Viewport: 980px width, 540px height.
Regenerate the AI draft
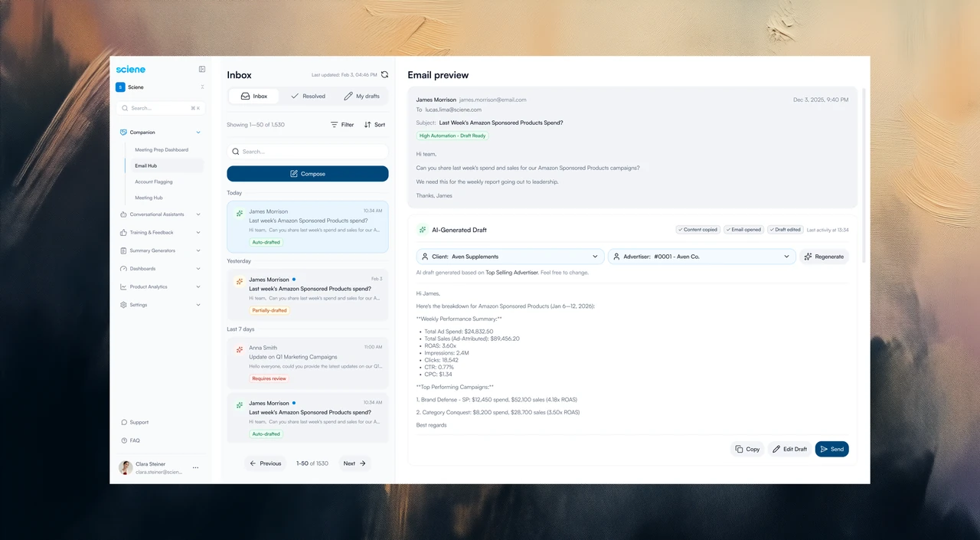[x=825, y=257]
